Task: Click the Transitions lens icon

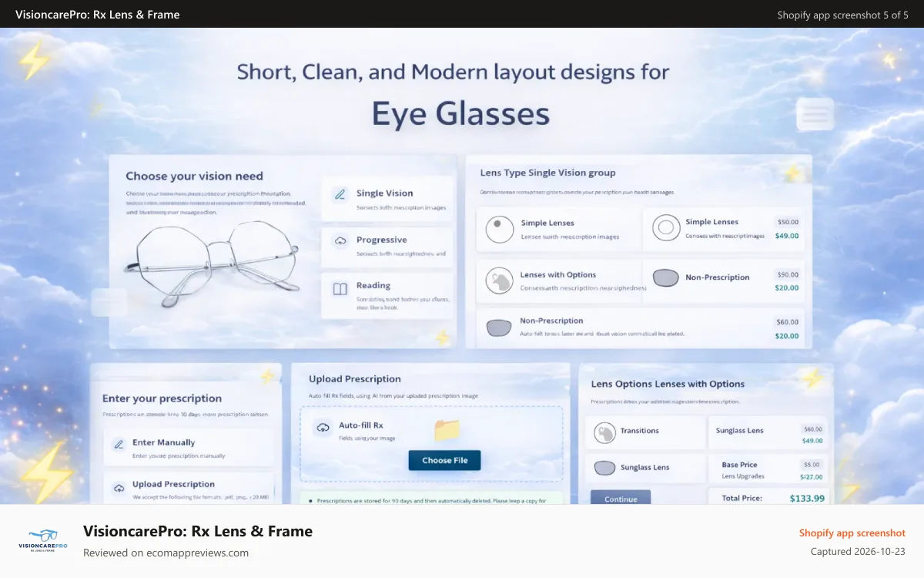Action: pyautogui.click(x=604, y=433)
